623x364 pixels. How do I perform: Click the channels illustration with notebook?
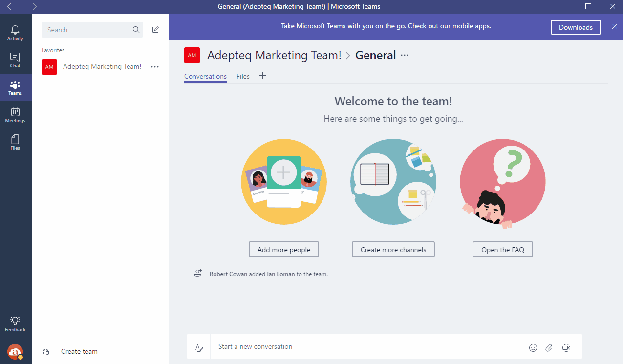pyautogui.click(x=393, y=182)
